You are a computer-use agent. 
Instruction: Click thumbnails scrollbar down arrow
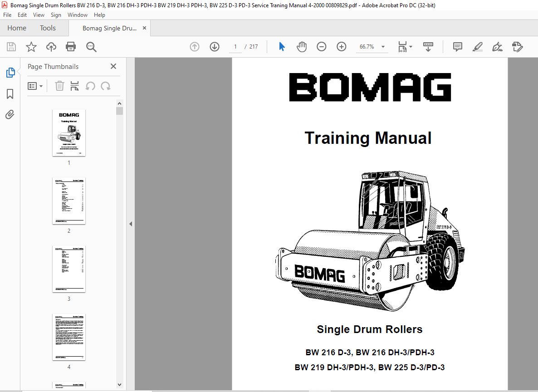(119, 385)
